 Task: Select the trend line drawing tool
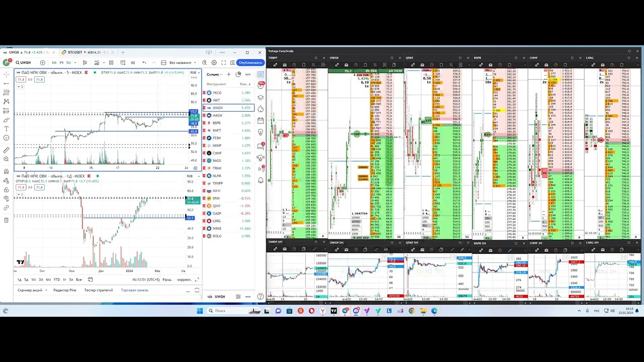click(x=6, y=83)
